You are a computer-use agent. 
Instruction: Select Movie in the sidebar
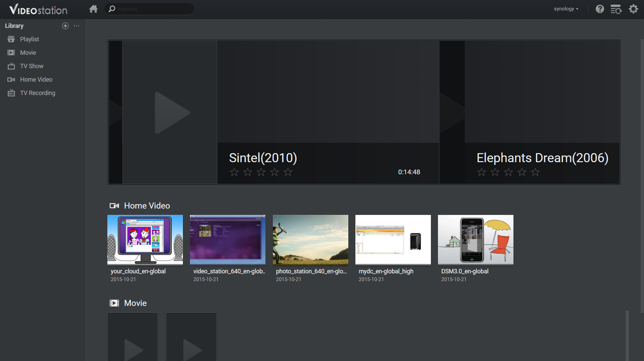pyautogui.click(x=42, y=53)
